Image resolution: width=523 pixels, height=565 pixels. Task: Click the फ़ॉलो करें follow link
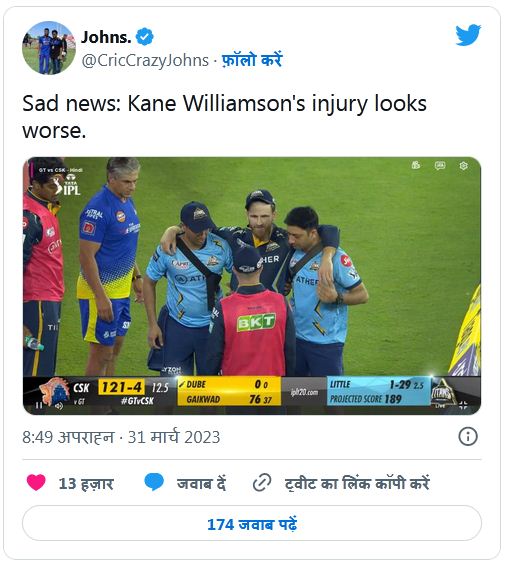coord(252,60)
